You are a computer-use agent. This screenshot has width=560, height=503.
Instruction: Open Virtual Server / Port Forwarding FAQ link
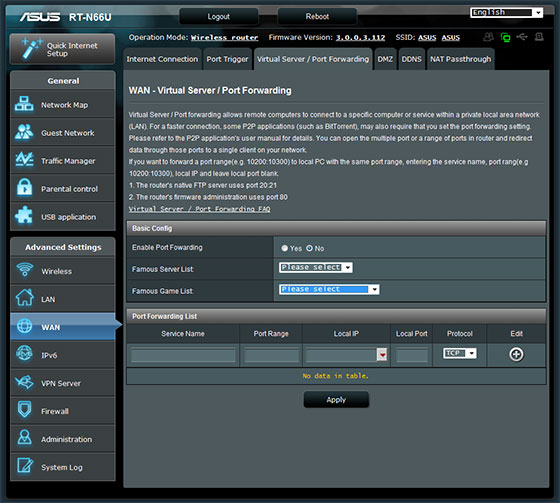click(199, 209)
